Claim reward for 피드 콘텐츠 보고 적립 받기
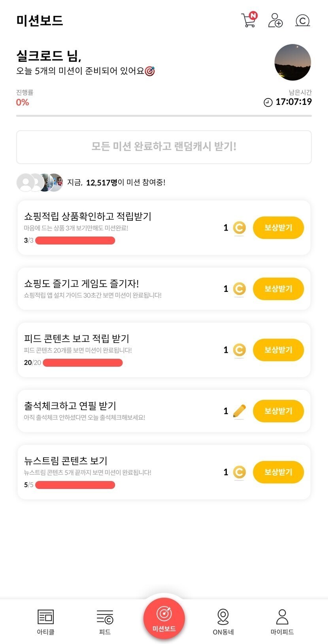Screen dimensions: 328x644 (x=278, y=350)
